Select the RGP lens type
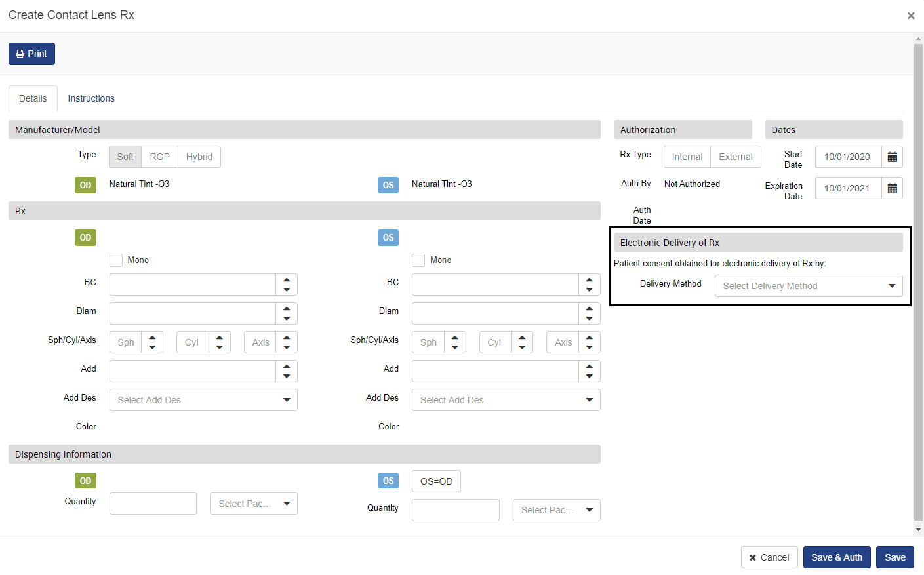924x575 pixels. 159,157
